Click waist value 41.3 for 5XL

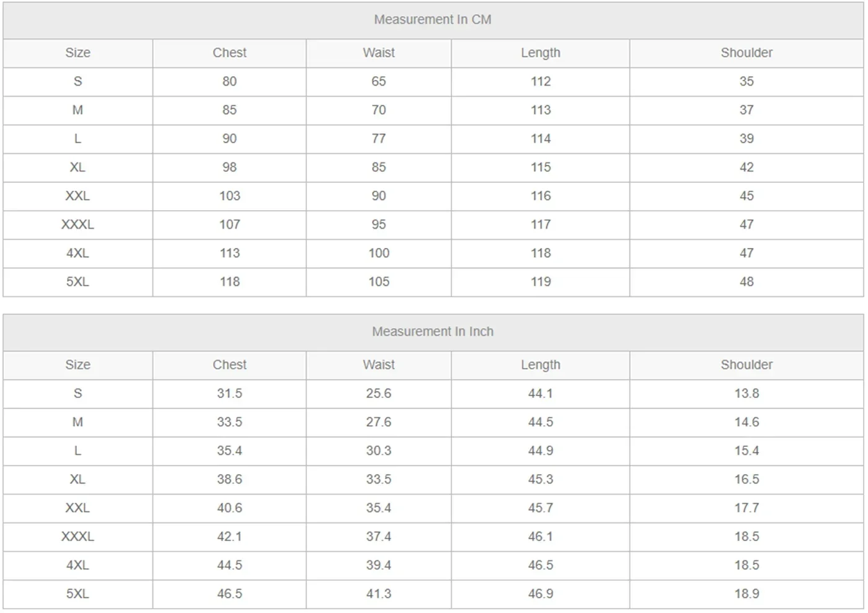pyautogui.click(x=378, y=594)
